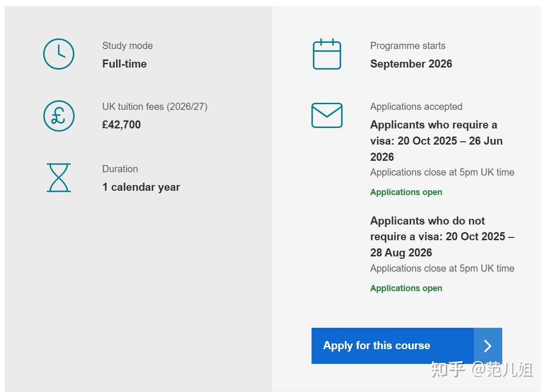
Task: Click the envelope Applications accepted icon
Action: click(x=327, y=115)
